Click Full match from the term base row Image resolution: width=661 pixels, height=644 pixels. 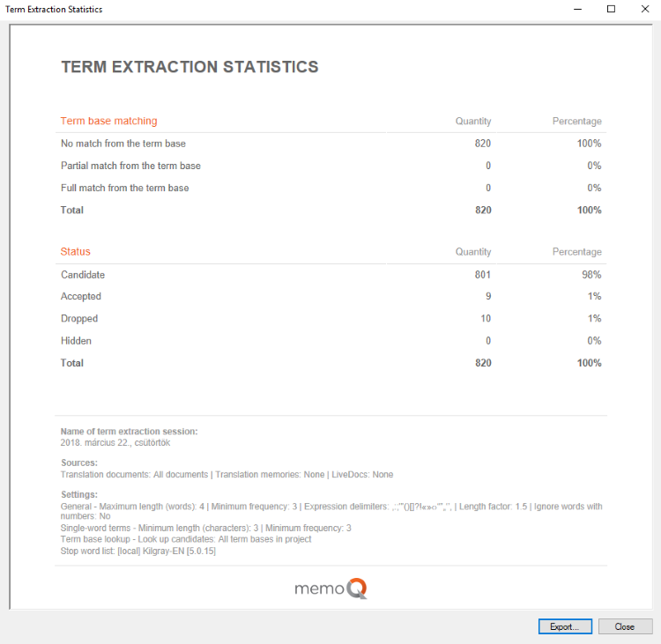click(x=124, y=188)
